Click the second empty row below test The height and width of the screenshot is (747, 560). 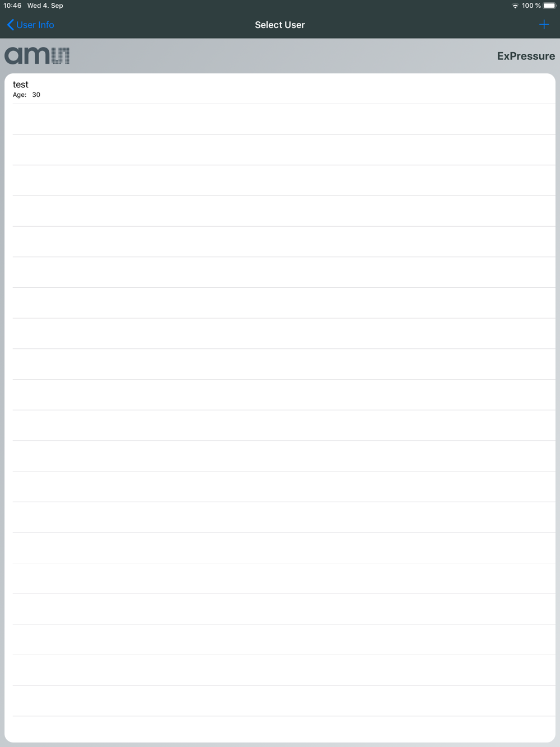point(280,150)
